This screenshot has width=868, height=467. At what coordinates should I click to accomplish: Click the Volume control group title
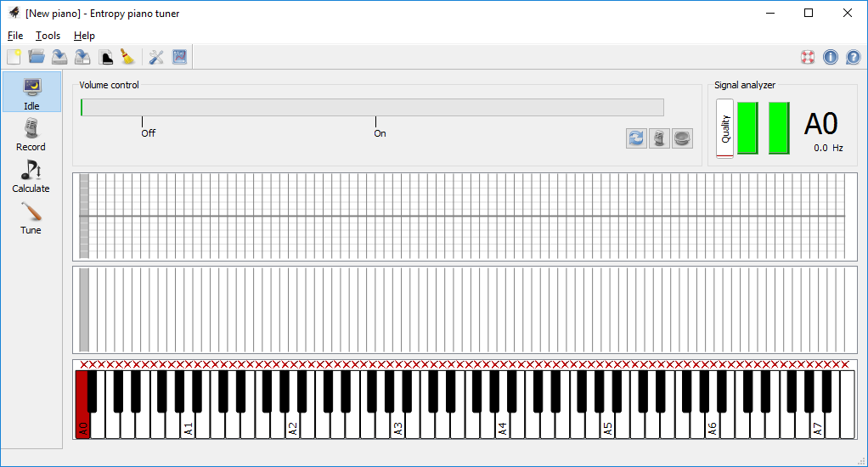[x=109, y=85]
